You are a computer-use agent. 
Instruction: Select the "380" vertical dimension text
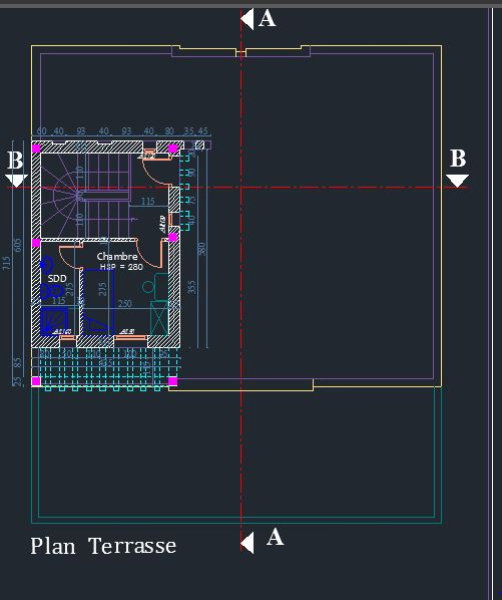pyautogui.click(x=202, y=249)
